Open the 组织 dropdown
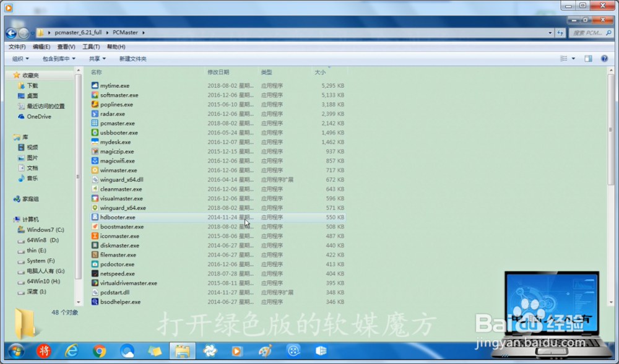 [x=20, y=59]
